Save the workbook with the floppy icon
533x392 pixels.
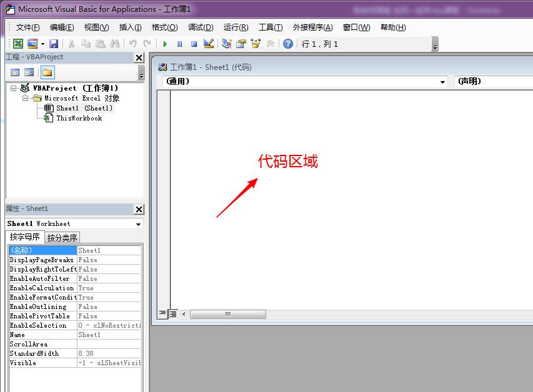53,44
